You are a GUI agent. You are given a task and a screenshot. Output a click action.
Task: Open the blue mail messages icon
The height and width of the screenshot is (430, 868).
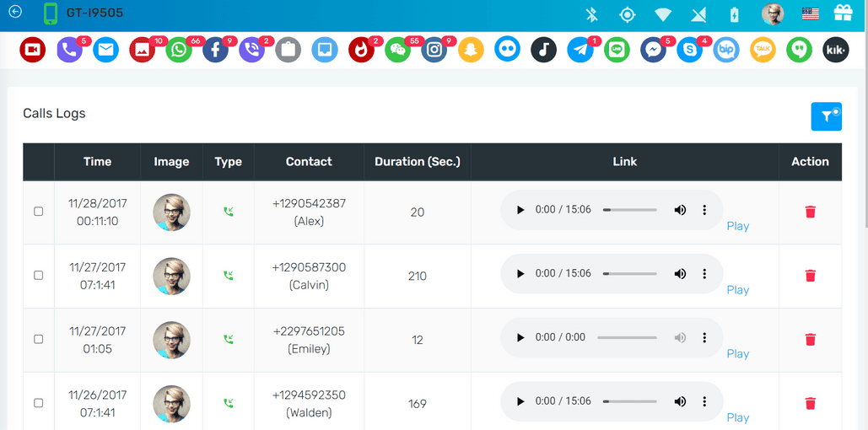pyautogui.click(x=105, y=50)
